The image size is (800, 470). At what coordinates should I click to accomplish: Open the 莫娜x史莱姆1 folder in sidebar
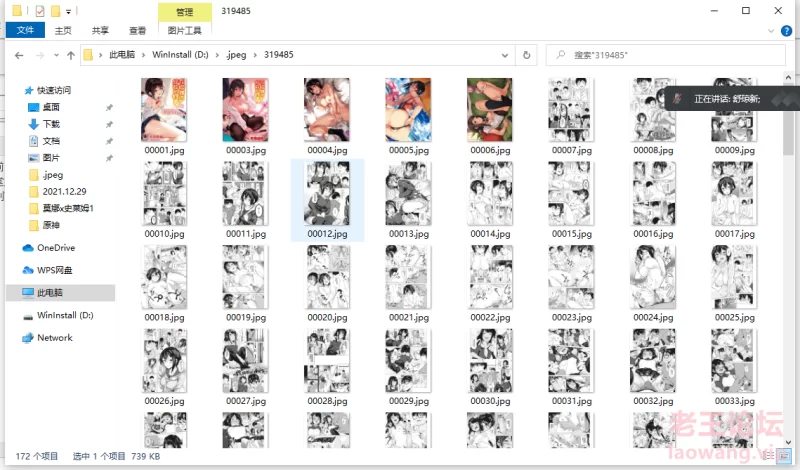pos(68,208)
